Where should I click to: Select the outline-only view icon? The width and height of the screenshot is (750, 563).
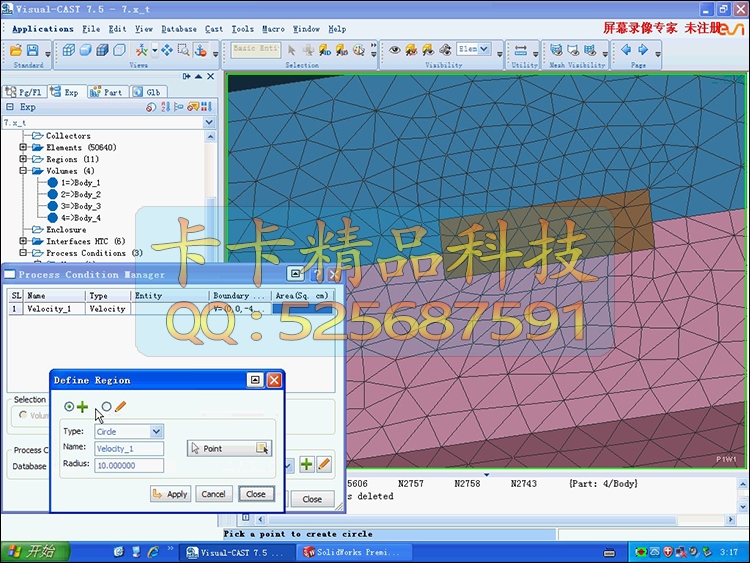[119, 50]
